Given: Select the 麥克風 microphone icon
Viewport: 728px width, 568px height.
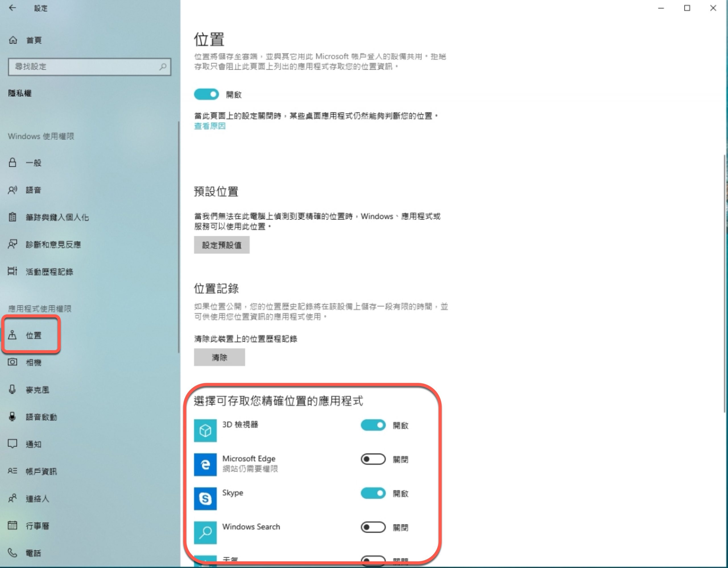Looking at the screenshot, I should click(12, 389).
